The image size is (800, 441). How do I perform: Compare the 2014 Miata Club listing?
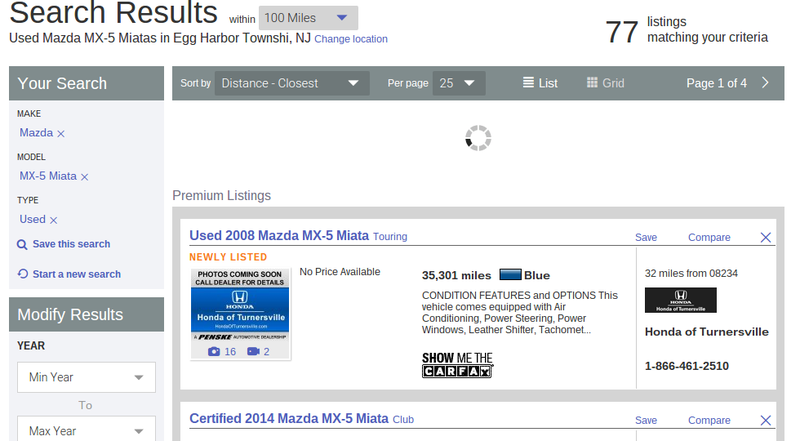(x=709, y=420)
